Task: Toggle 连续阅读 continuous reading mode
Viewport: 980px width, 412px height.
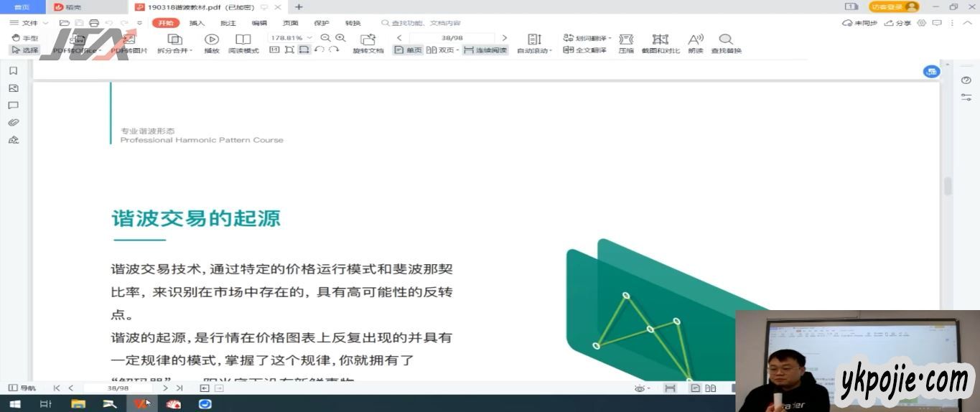Action: (485, 50)
